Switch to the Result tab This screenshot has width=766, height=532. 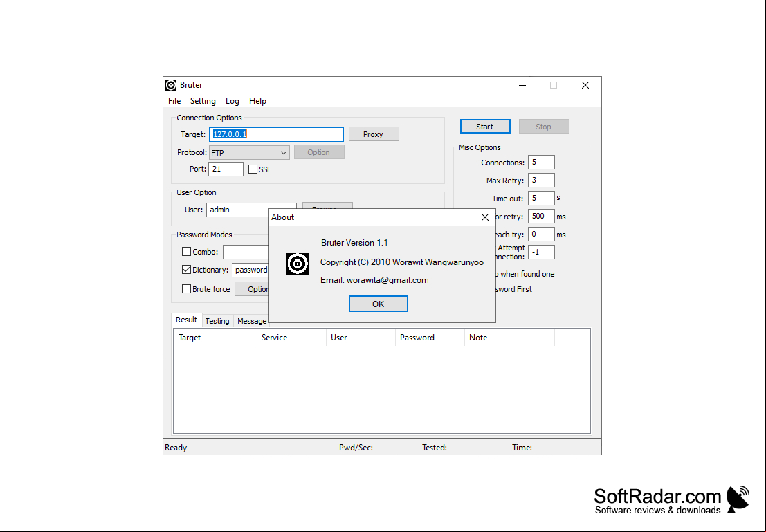pos(186,320)
